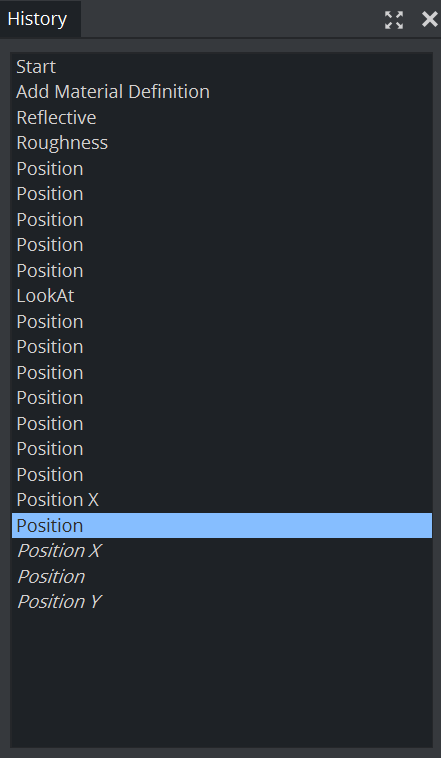Choose the Position entry directly above LookAt

(221, 271)
